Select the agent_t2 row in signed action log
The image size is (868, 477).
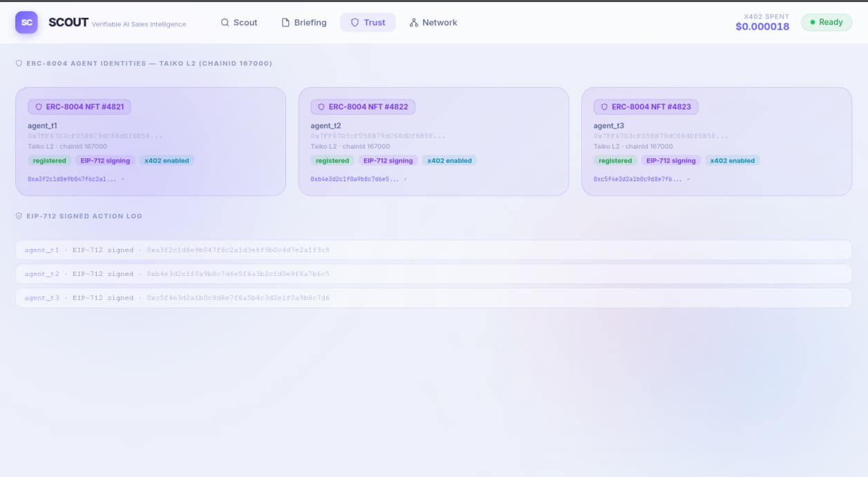coord(433,274)
